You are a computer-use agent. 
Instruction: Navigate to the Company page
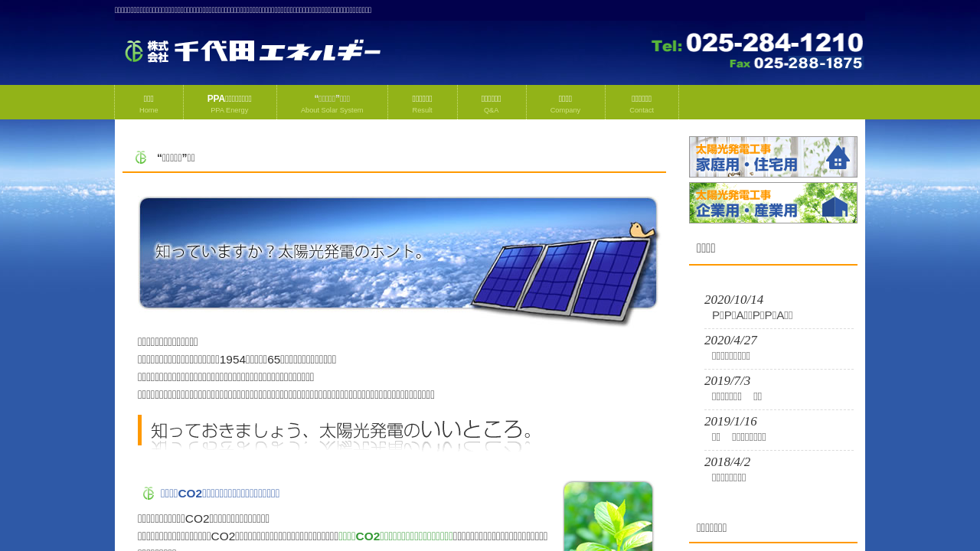click(565, 103)
